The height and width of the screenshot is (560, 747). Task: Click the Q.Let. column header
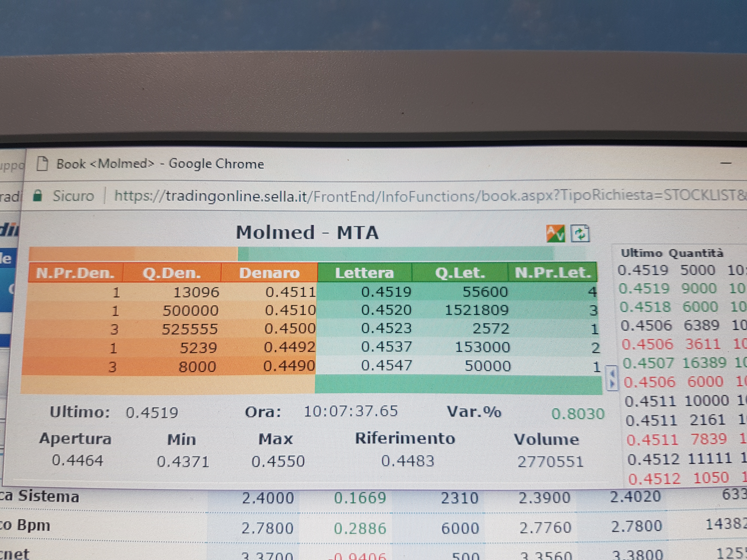pyautogui.click(x=460, y=273)
